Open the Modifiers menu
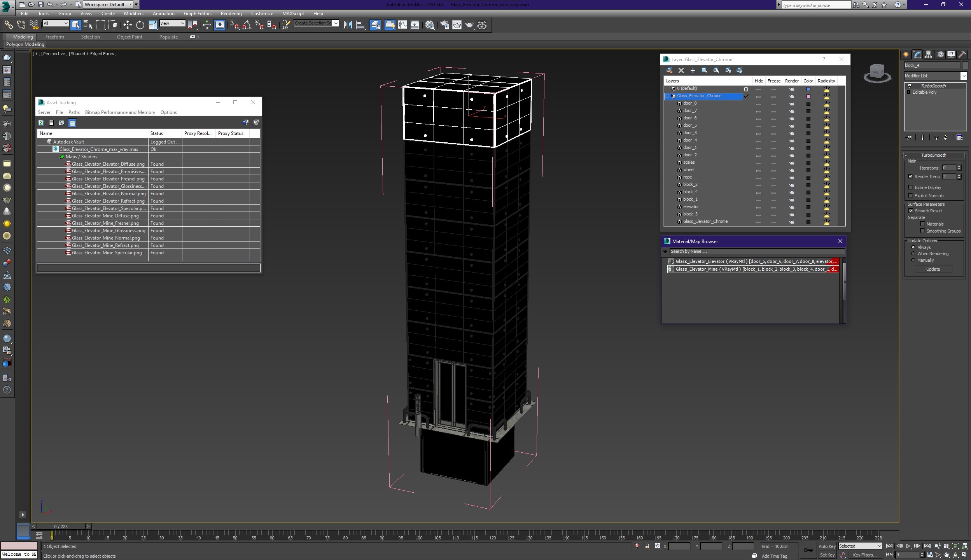The image size is (971, 560). (133, 14)
